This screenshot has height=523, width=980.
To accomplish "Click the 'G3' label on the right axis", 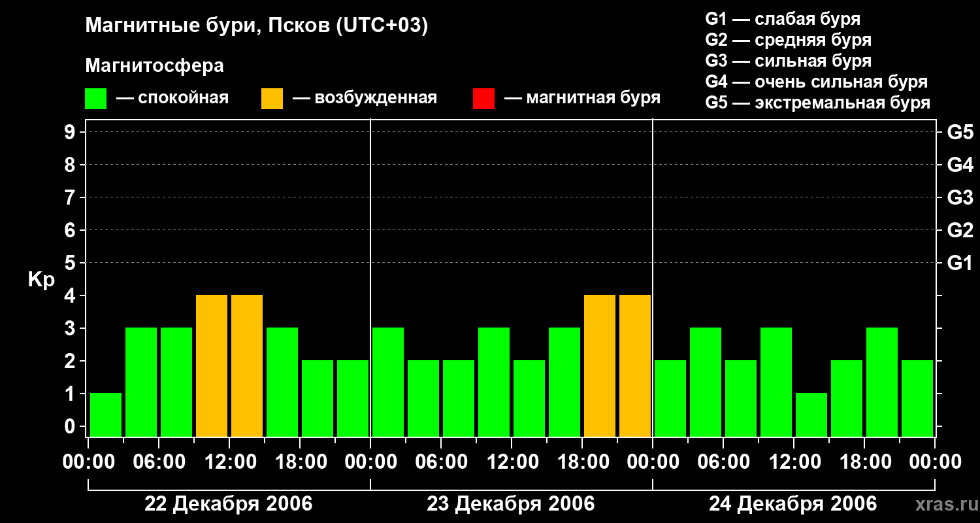I will [960, 197].
